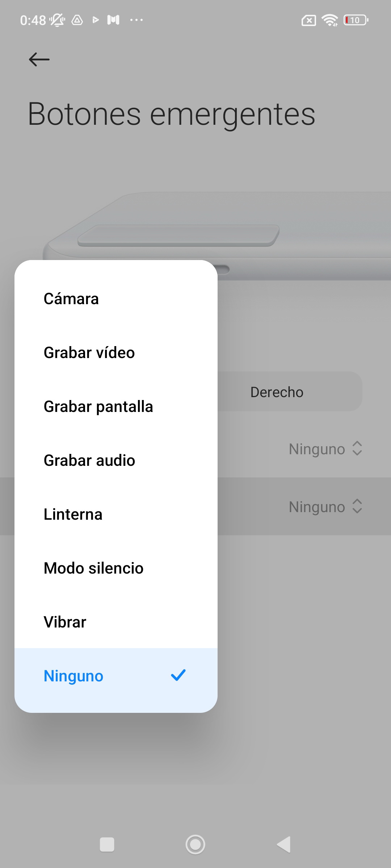Choose the Vibrar option

pos(116,622)
